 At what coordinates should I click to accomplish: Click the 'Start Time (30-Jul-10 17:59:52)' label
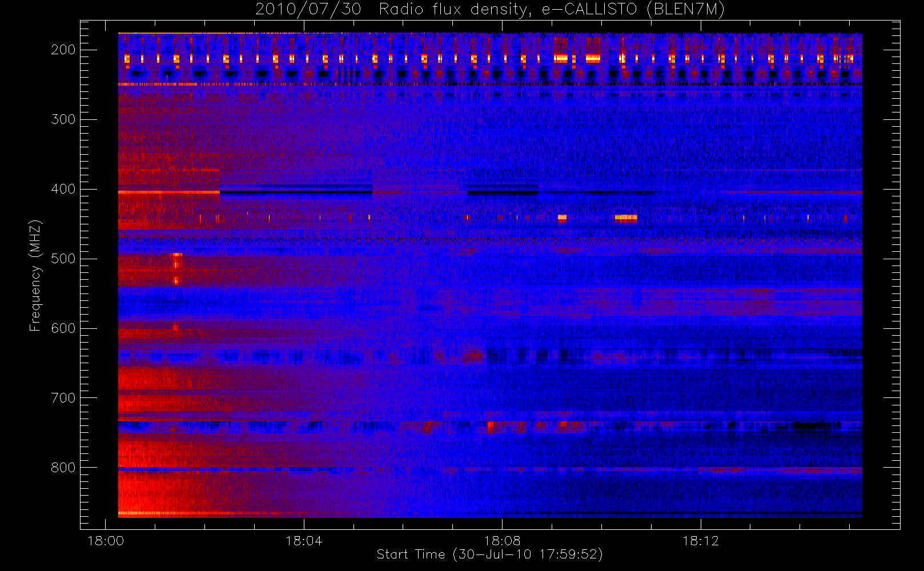coord(490,554)
